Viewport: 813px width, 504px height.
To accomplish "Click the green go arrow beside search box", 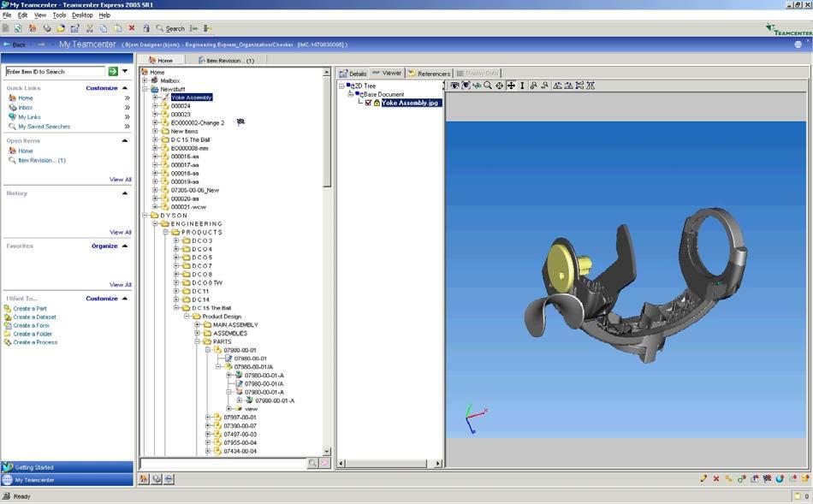I will click(112, 72).
